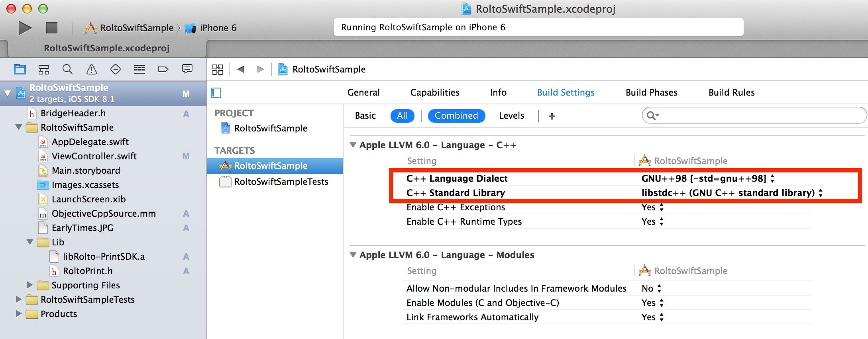Show All build settings
868x339 pixels.
(x=403, y=116)
